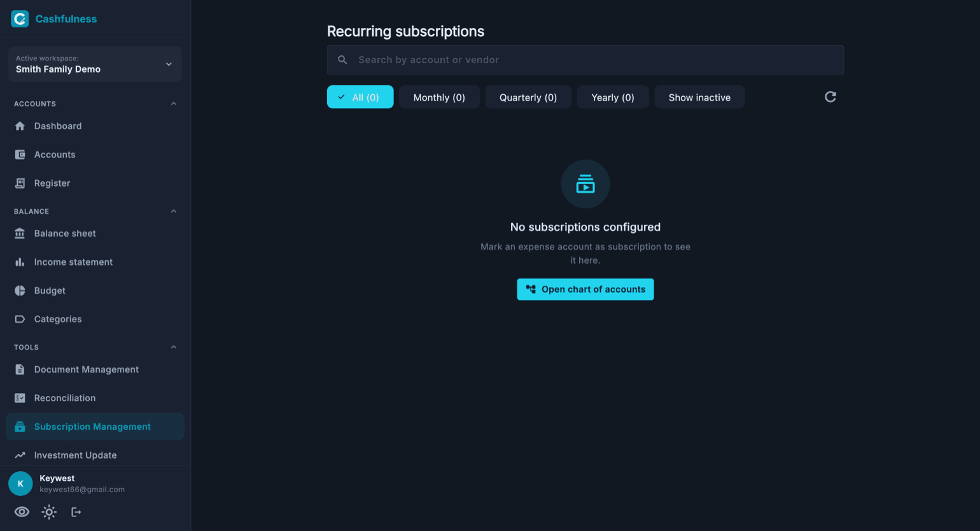The width and height of the screenshot is (980, 531).
Task: Click No subscriptions configured text
Action: [585, 227]
